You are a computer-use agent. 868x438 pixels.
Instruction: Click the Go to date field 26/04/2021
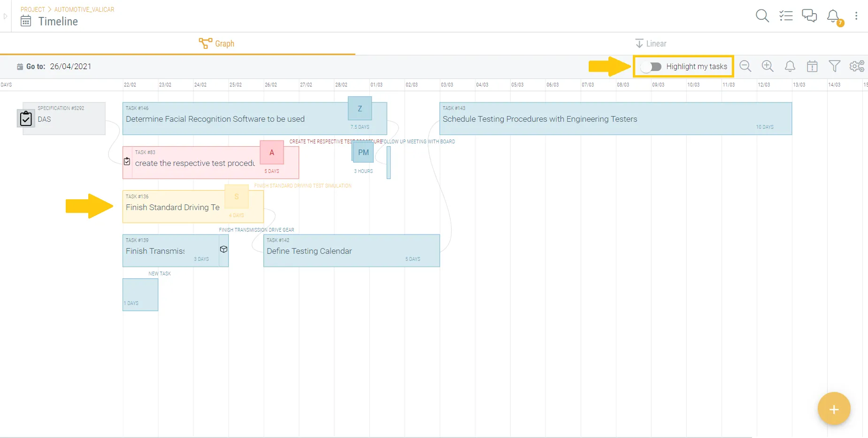pos(71,66)
